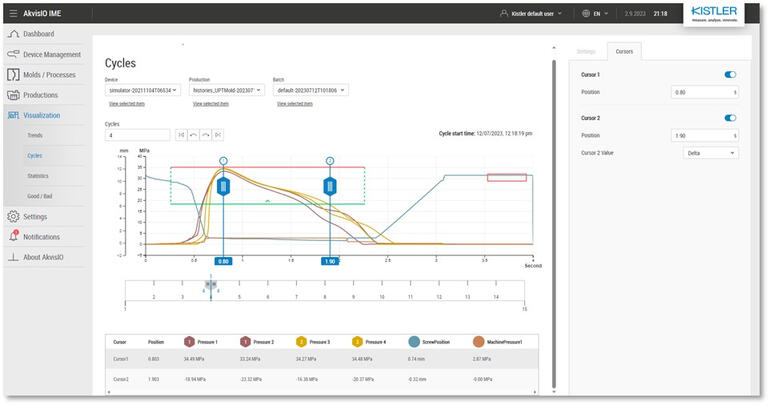This screenshot has width=770, height=406.
Task: Toggle the Cursor 1 switch off
Action: (x=730, y=75)
